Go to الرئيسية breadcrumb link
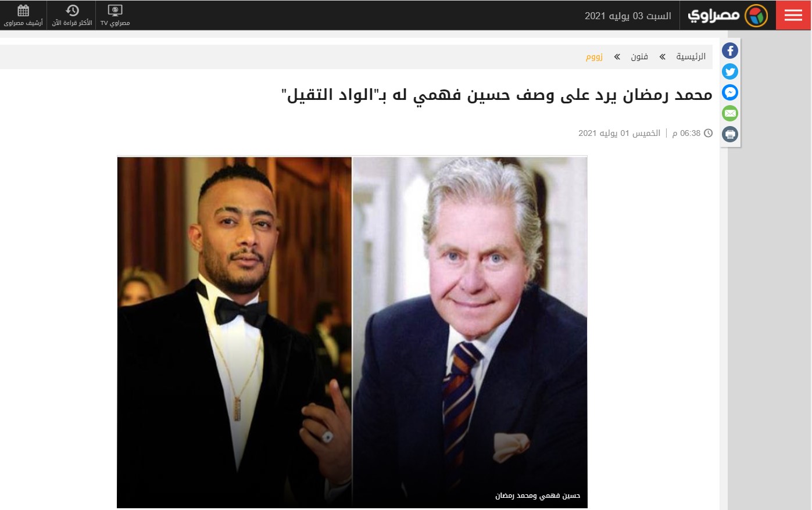 (x=691, y=56)
